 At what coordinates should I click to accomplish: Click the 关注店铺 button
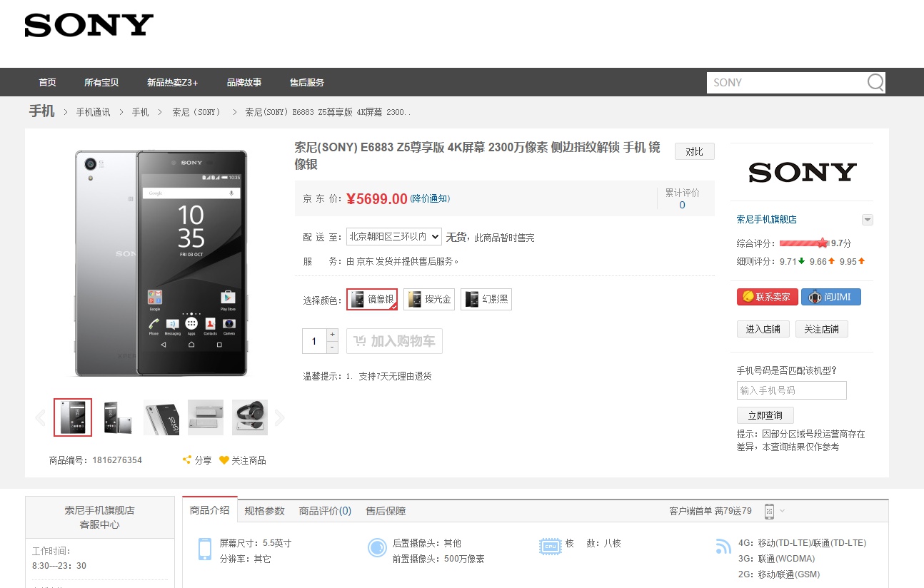coord(822,329)
